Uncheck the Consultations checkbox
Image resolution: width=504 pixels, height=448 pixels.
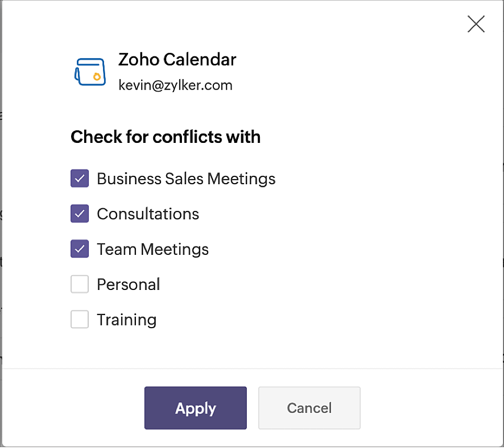pyautogui.click(x=79, y=214)
